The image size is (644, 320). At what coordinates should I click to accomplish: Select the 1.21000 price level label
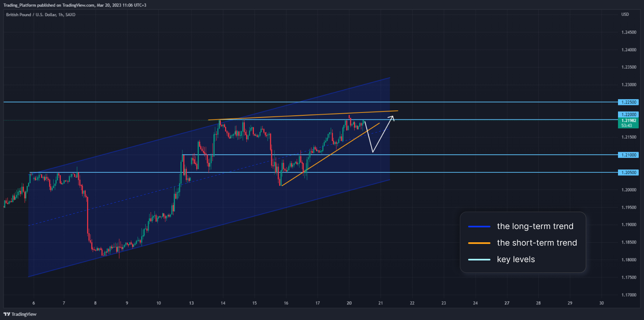pos(628,155)
